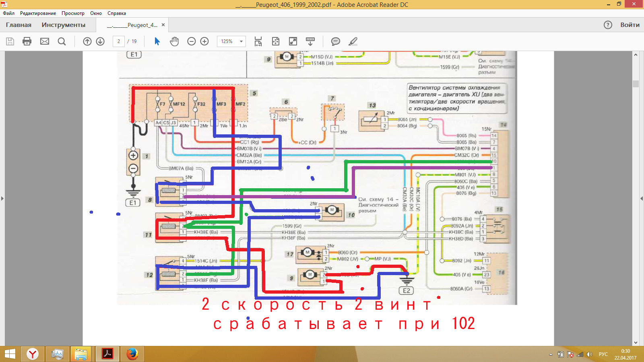This screenshot has height=362, width=644.
Task: Zoom out with minus icon
Action: (x=192, y=41)
